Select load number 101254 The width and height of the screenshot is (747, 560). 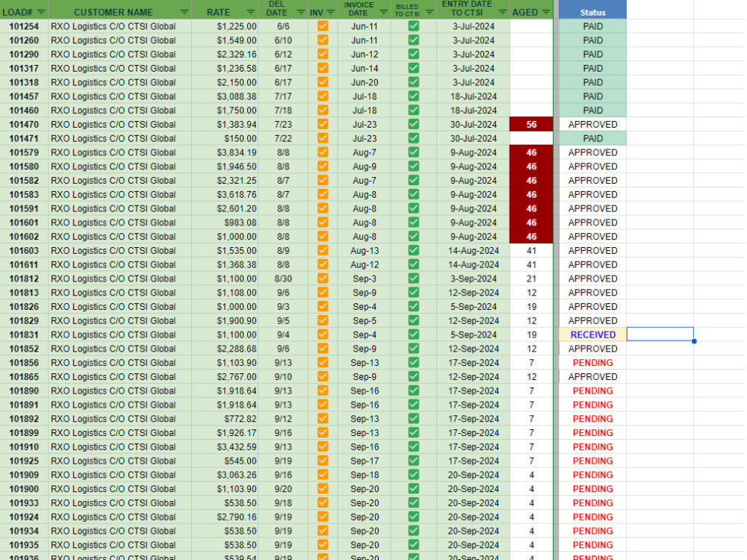(x=24, y=26)
